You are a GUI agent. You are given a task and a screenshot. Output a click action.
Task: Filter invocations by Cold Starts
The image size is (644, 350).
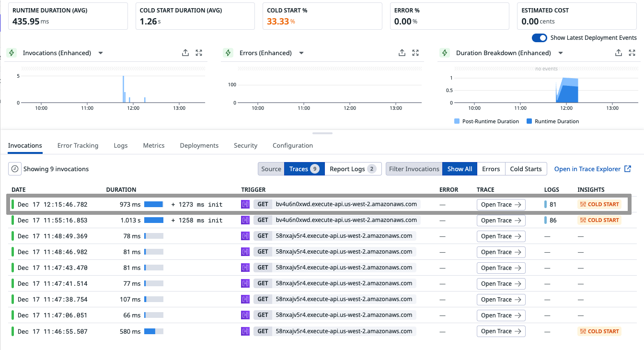pyautogui.click(x=526, y=169)
